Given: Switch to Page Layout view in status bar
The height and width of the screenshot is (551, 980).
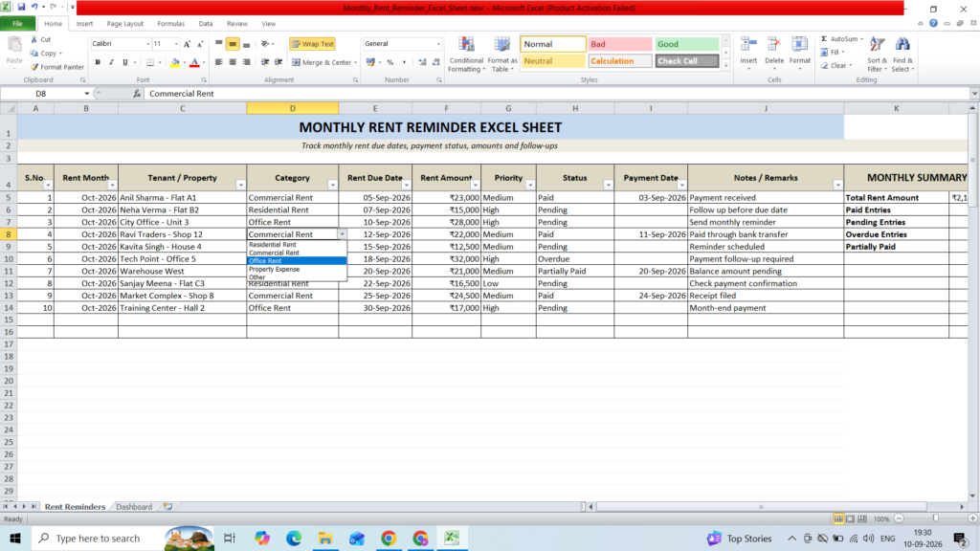Looking at the screenshot, I should tap(851, 519).
